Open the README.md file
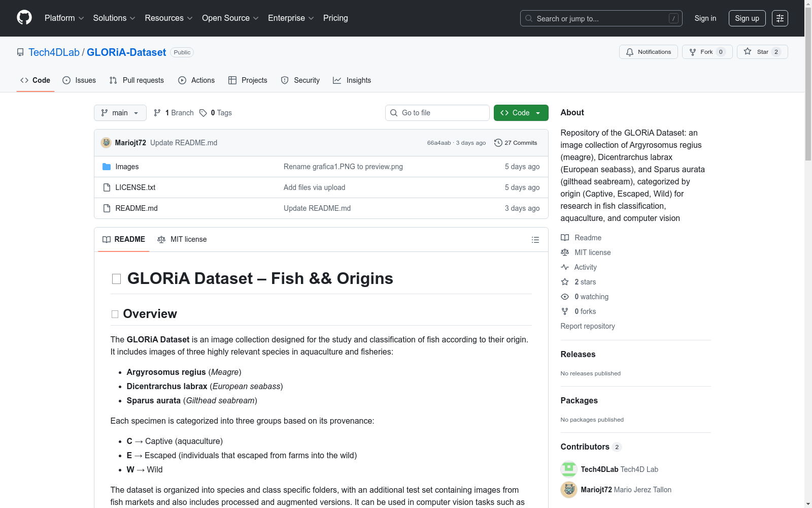 (137, 208)
